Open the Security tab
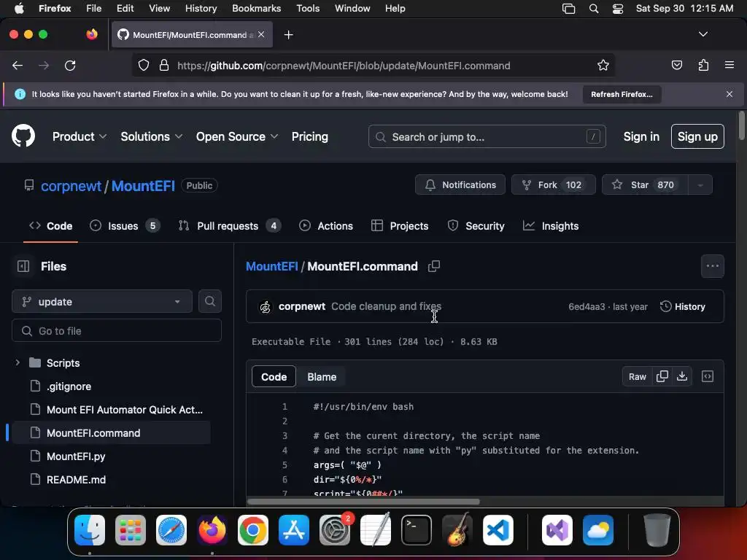 (476, 226)
